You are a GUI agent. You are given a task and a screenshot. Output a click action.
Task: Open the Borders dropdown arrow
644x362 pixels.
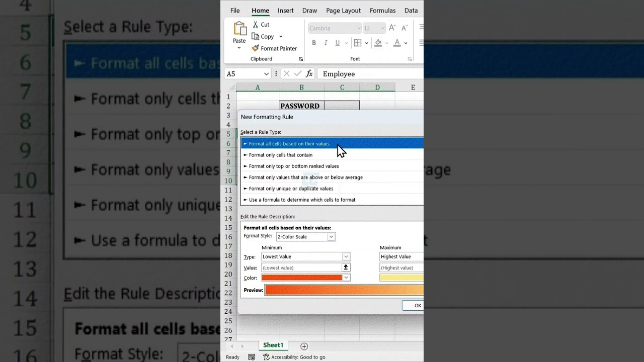coord(366,43)
